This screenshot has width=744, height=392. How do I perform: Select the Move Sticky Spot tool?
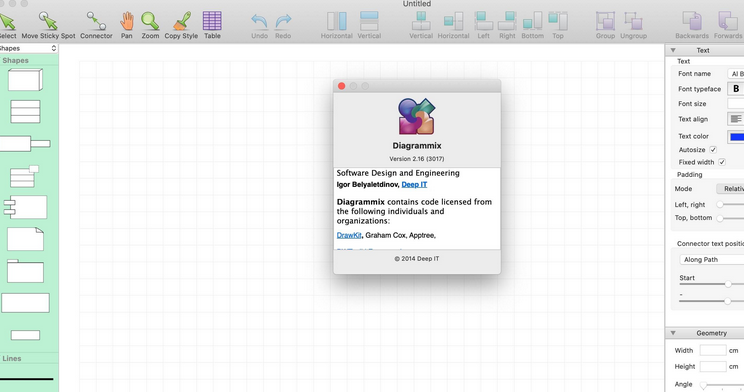point(48,25)
